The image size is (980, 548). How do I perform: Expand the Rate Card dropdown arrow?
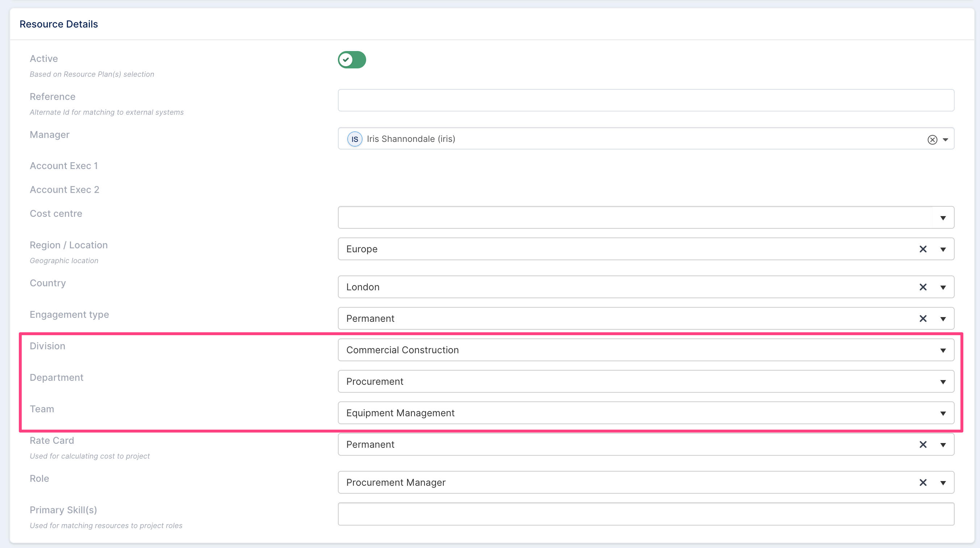(943, 445)
